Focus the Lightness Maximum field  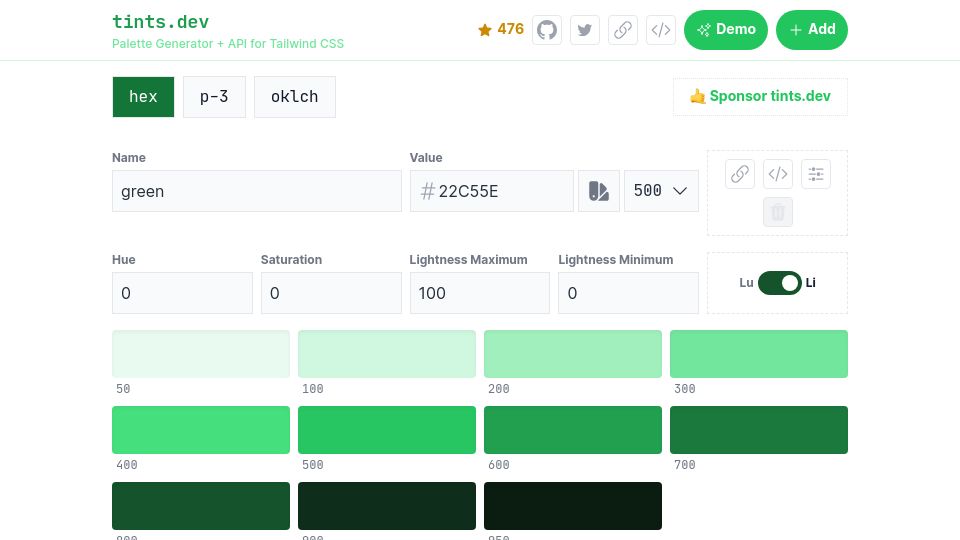tap(480, 293)
